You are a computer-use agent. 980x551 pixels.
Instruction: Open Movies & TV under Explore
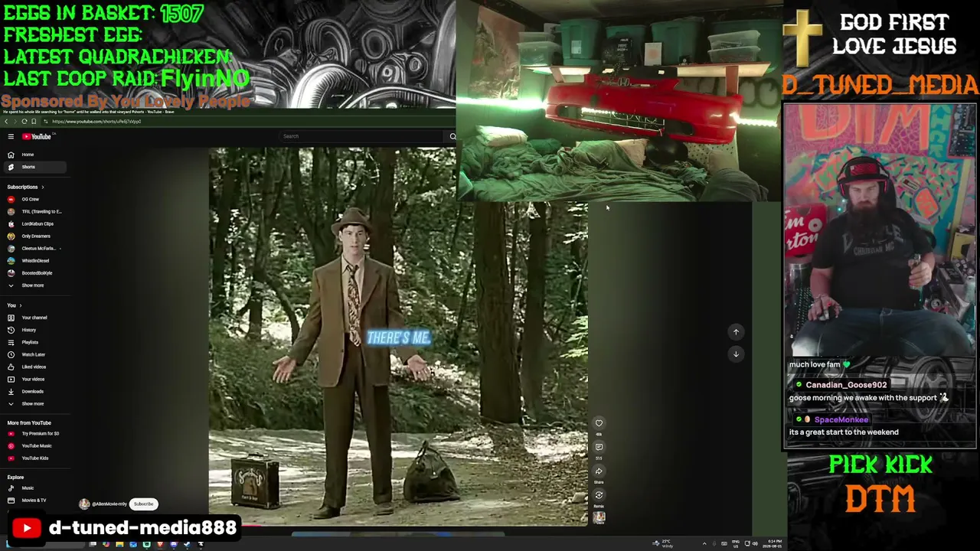pos(35,500)
